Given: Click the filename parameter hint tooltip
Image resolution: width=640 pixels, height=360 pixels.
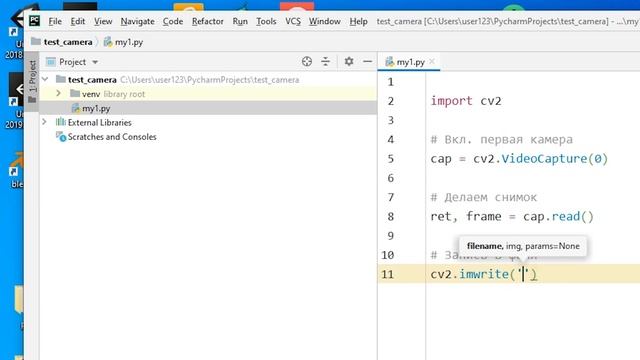Looking at the screenshot, I should (523, 246).
